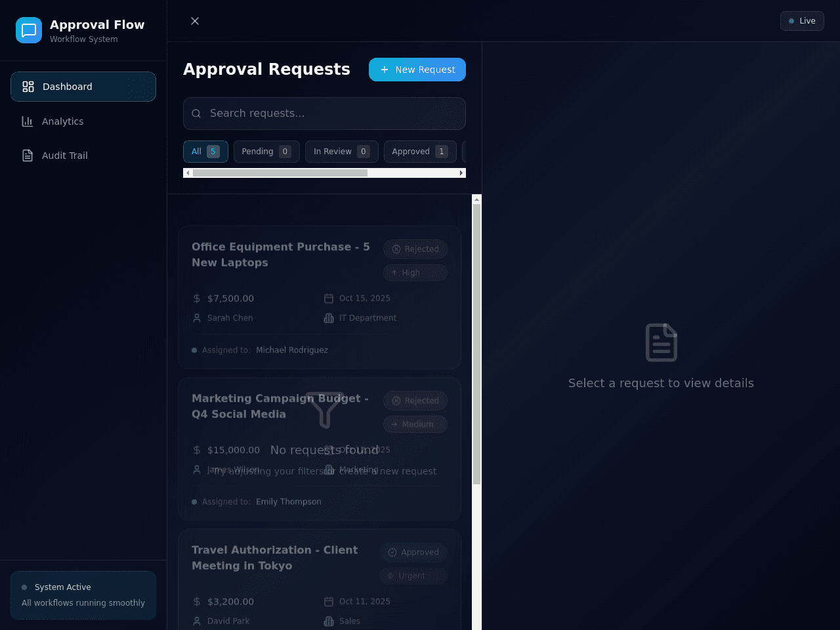Select the All filter tab
This screenshot has height=630, width=840.
pos(205,152)
